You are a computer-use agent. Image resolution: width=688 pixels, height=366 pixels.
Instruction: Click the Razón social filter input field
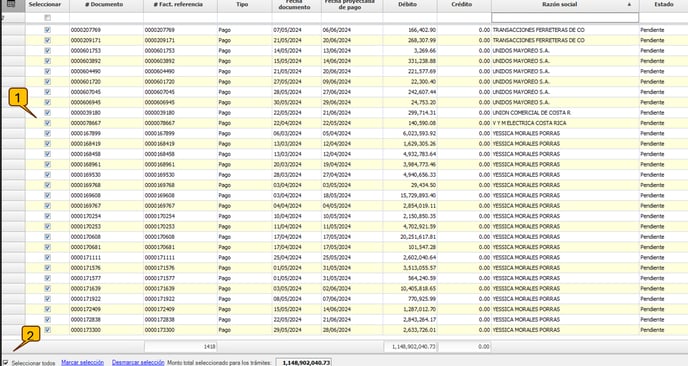[x=565, y=18]
